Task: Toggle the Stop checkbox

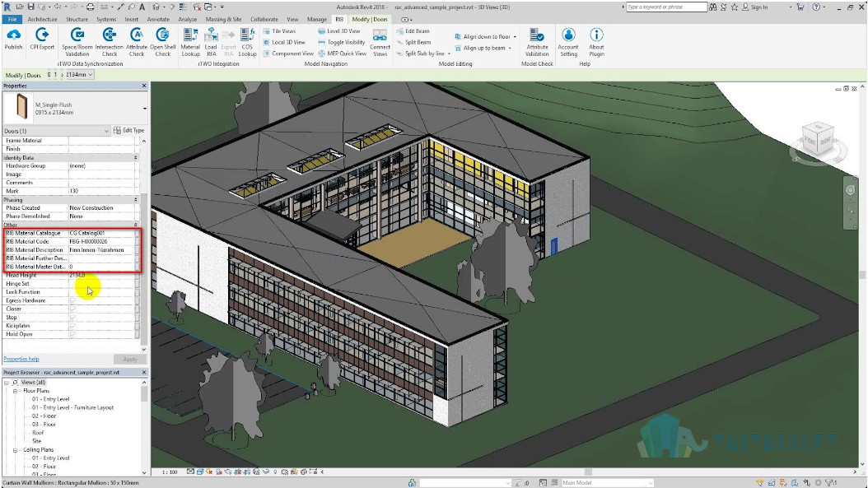Action: click(72, 318)
